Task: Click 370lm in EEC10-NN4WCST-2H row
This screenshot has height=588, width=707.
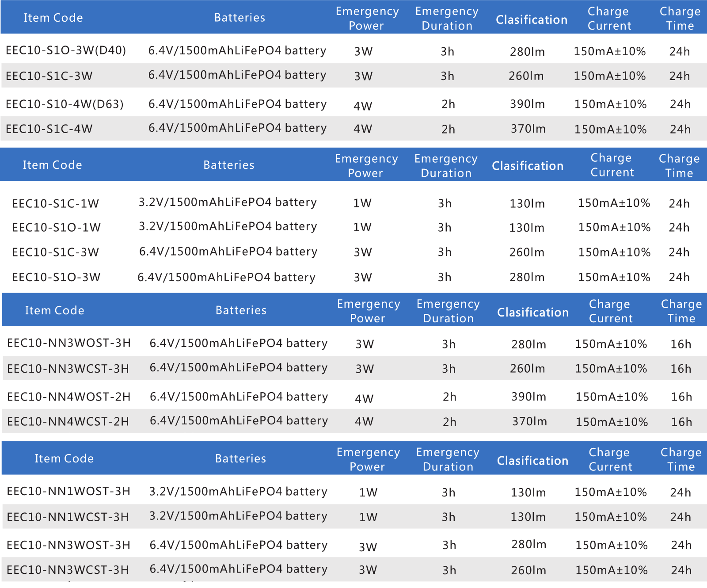Action: tap(529, 422)
